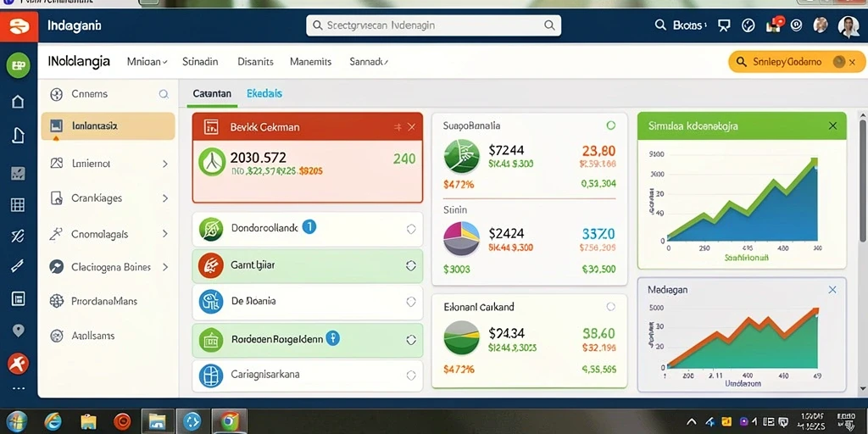Open the file folder icon in taskbar

(x=88, y=422)
